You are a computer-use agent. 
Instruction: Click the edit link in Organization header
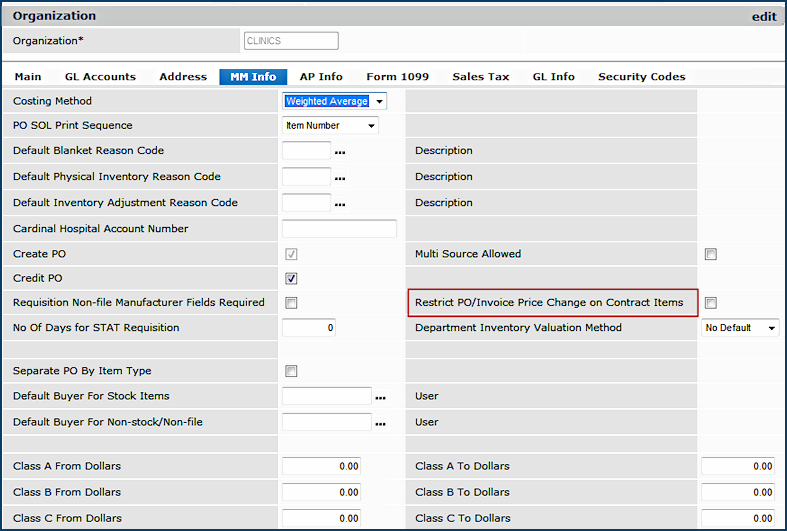763,16
